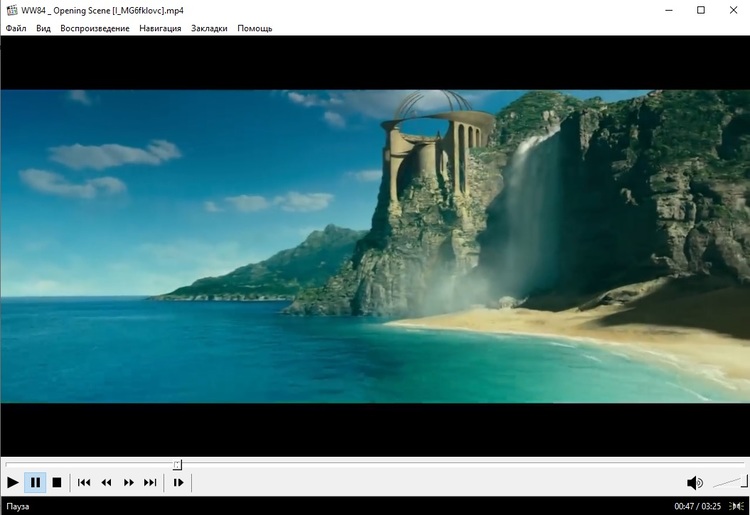Open the Файл menu
The width and height of the screenshot is (750, 515).
point(16,28)
